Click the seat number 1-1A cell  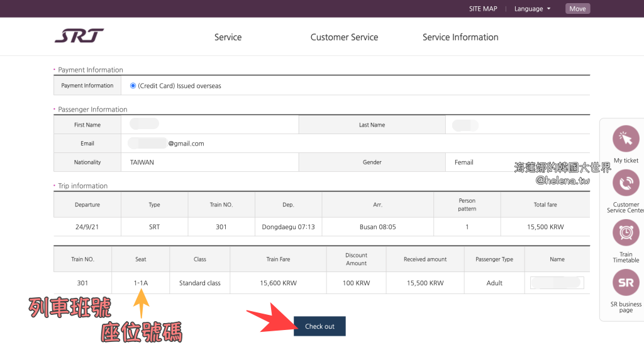[141, 283]
